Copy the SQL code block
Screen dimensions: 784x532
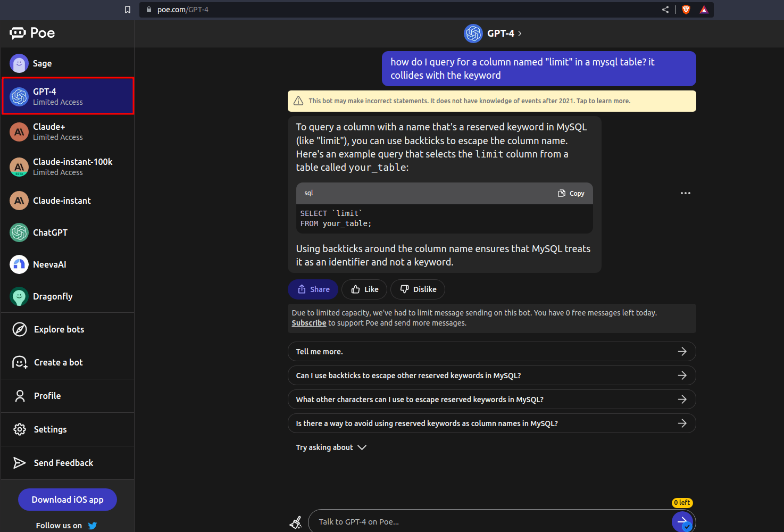[571, 194]
